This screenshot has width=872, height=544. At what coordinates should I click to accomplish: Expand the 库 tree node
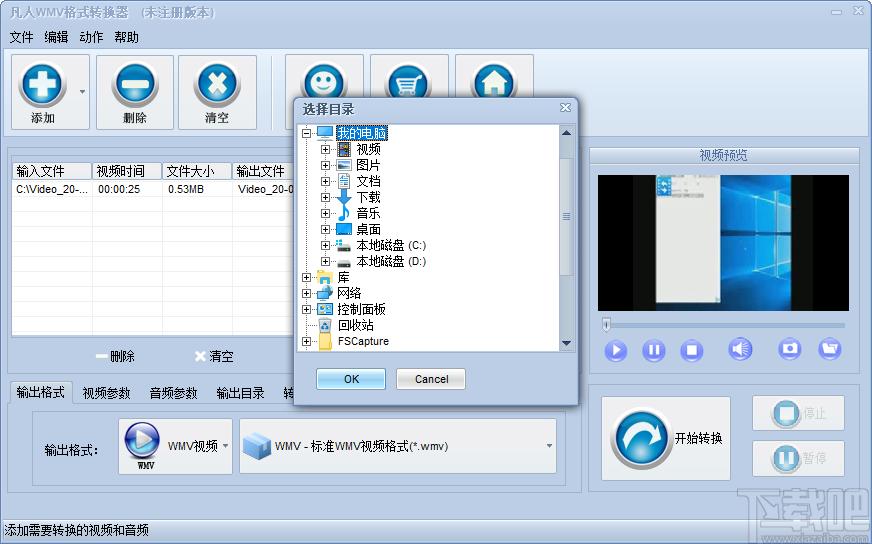pos(306,277)
